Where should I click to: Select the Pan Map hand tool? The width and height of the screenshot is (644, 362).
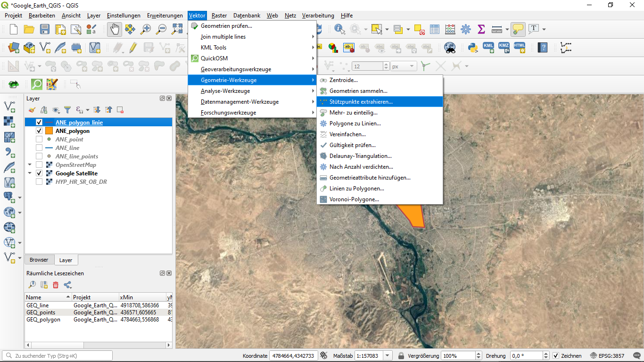tap(115, 29)
